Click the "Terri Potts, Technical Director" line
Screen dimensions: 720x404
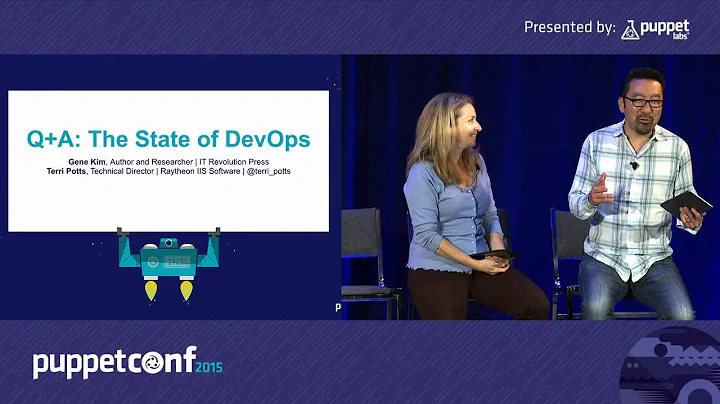pyautogui.click(x=169, y=171)
